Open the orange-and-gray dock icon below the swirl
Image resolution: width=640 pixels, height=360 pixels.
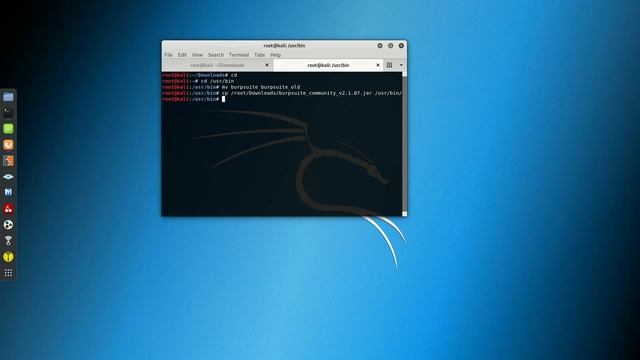tap(8, 160)
